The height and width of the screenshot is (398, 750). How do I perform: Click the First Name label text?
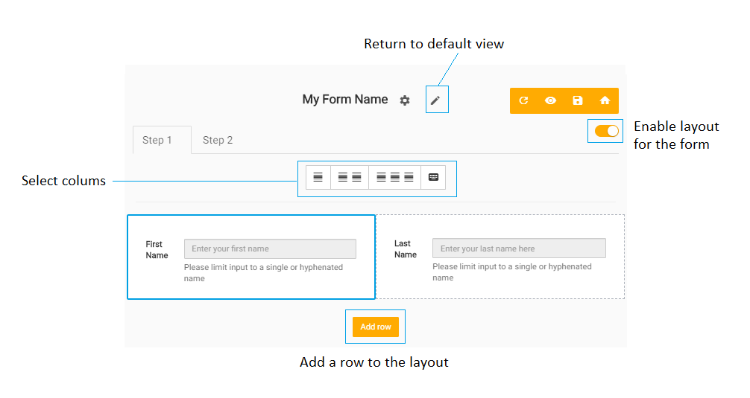point(157,249)
